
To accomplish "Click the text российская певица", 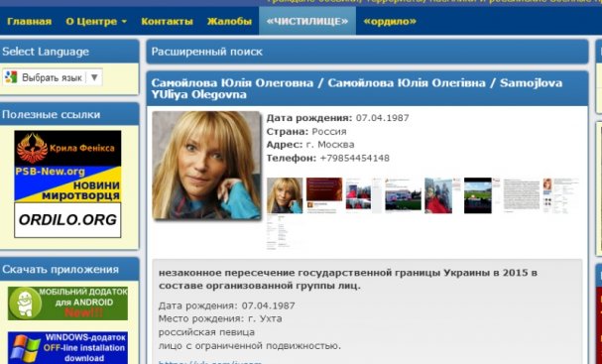I will click(x=206, y=332).
